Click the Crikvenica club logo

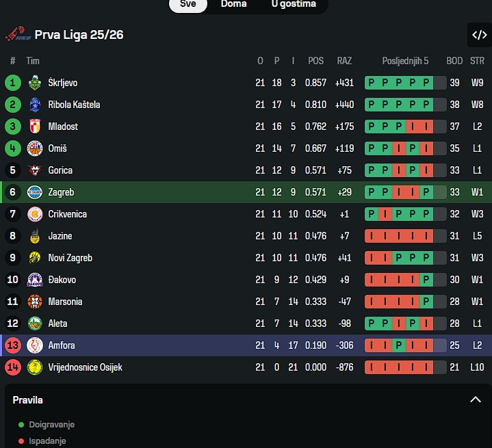pos(34,214)
